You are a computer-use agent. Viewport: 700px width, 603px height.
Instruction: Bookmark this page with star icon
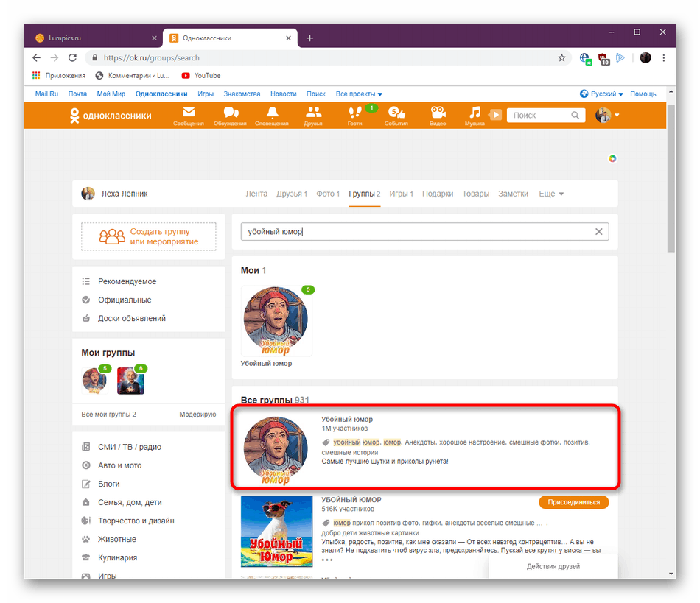pos(561,57)
